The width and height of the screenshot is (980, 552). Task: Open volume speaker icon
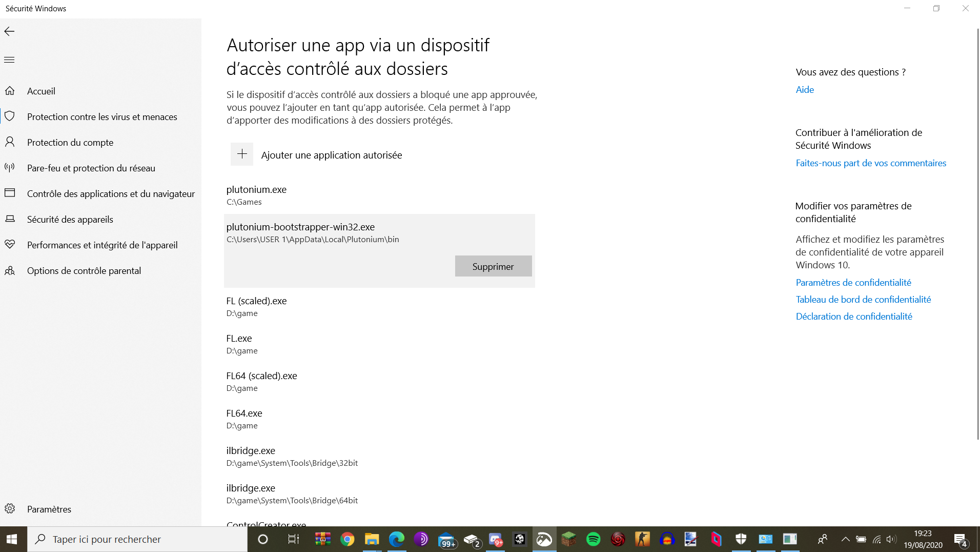pos(891,539)
